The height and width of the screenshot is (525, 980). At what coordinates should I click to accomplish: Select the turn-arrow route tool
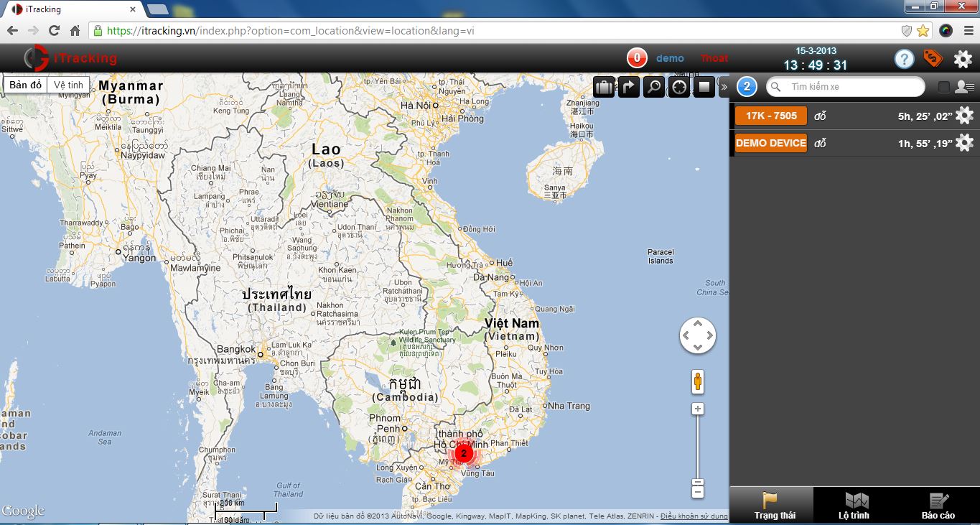click(629, 88)
